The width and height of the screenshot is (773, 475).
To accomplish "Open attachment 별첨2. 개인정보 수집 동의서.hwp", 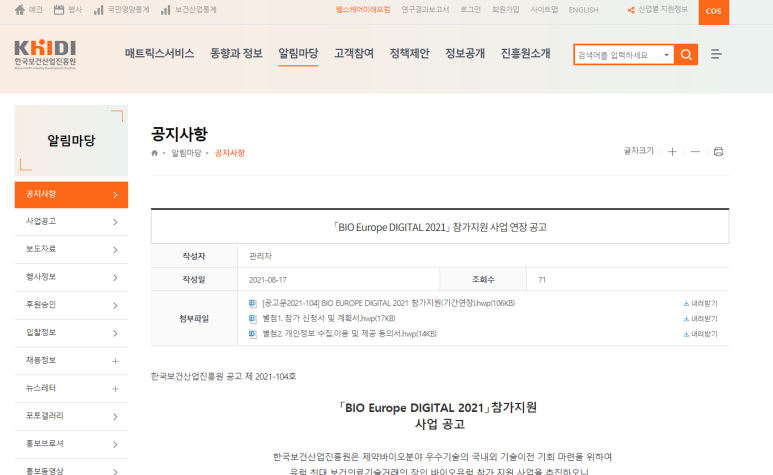I will coord(350,334).
